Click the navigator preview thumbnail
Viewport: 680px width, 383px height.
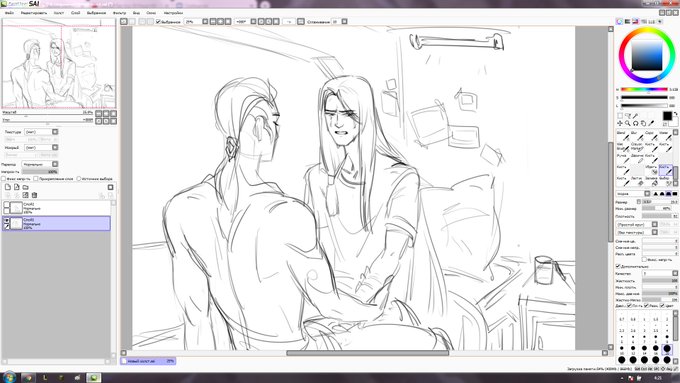pyautogui.click(x=59, y=64)
